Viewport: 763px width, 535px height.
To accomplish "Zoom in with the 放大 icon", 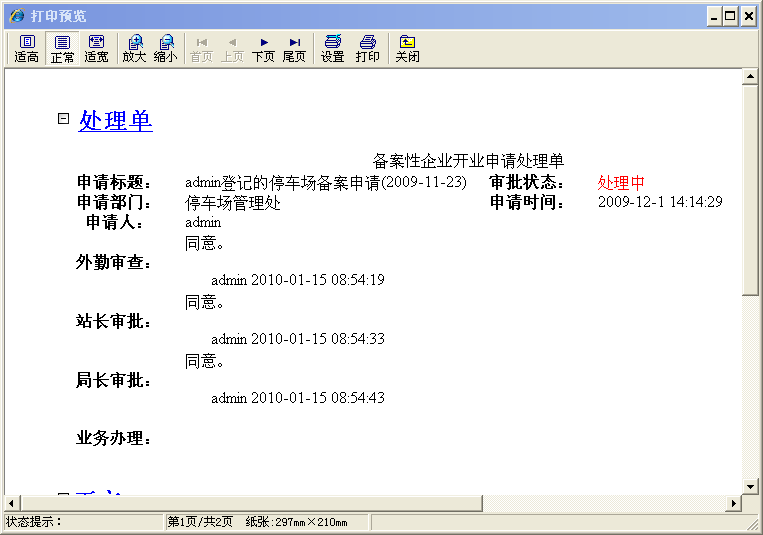I will [x=134, y=48].
